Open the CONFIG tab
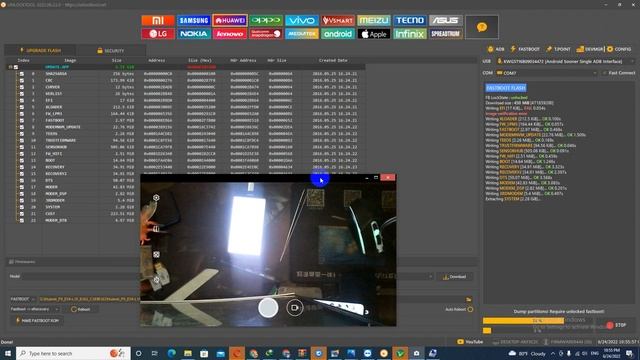Image resolution: width=640 pixels, height=360 pixels. pos(619,49)
